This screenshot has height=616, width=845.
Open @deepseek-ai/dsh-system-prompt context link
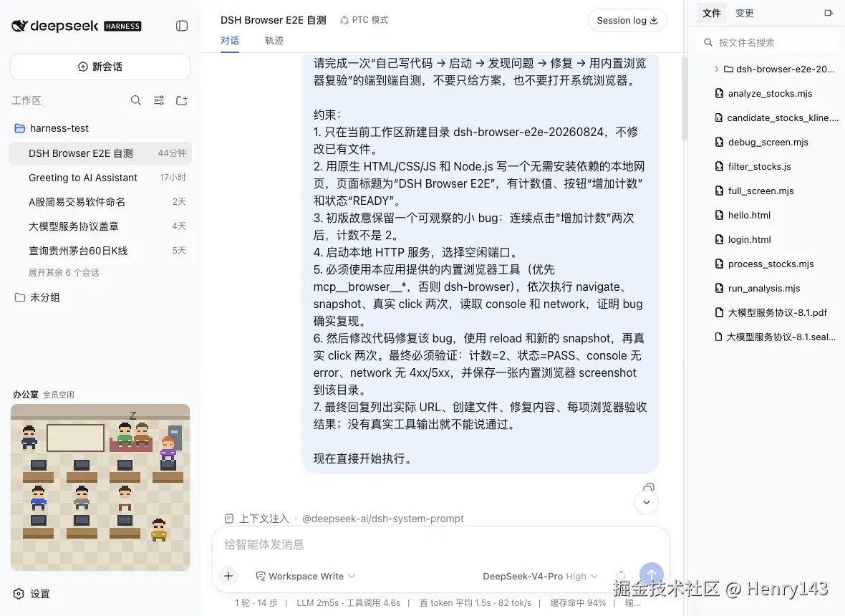pos(382,519)
